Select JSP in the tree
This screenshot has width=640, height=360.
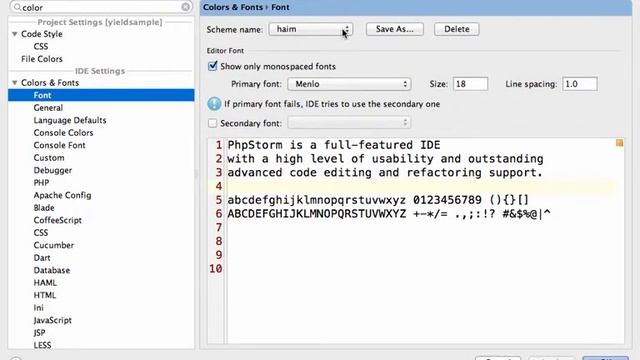(x=39, y=333)
